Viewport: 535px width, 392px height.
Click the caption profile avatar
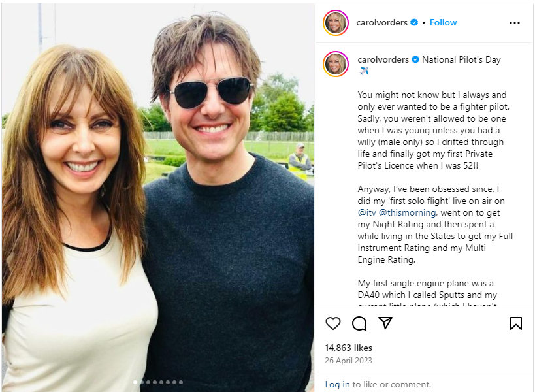[x=336, y=63]
